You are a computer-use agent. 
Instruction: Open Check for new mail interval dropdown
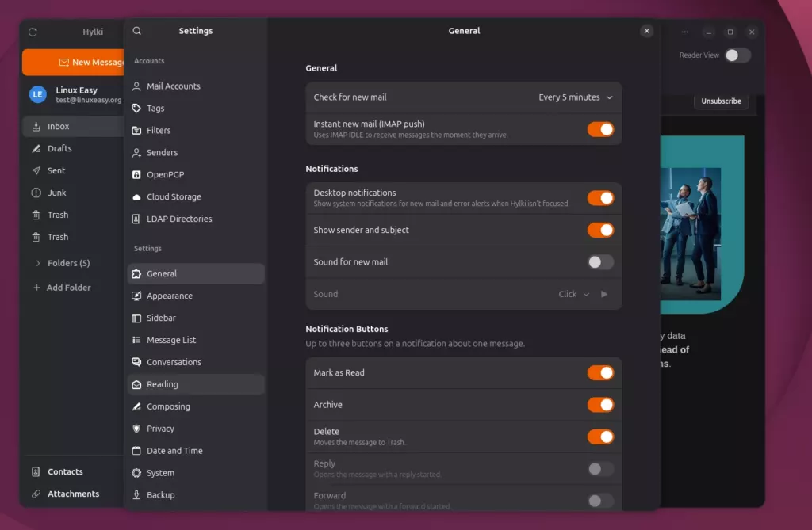(576, 97)
